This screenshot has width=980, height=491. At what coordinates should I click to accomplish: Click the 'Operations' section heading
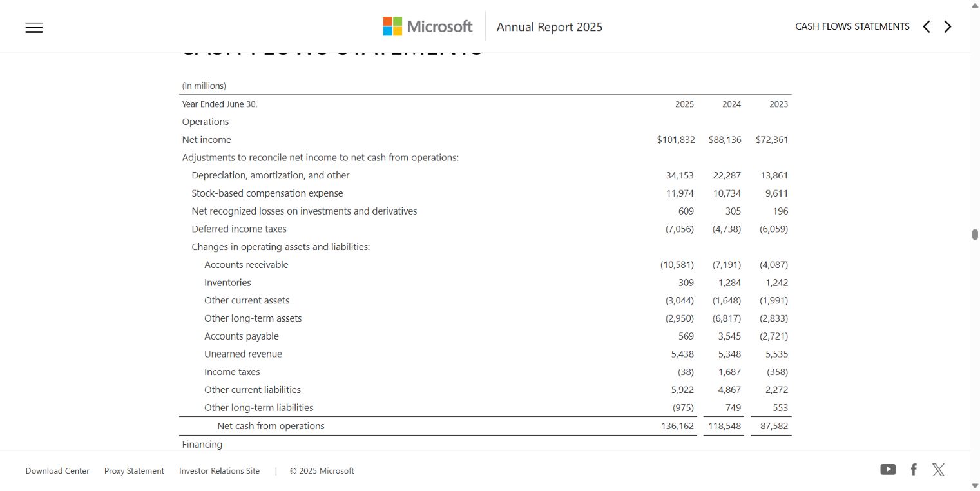(206, 122)
